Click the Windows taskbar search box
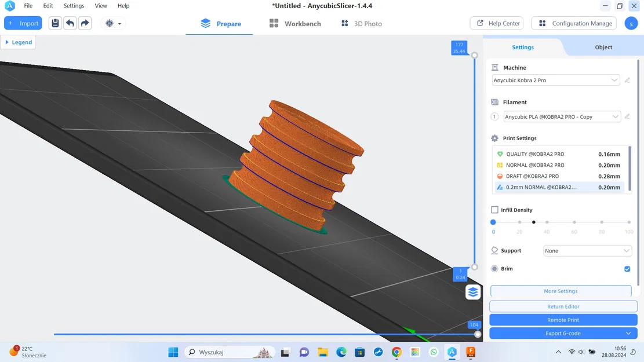 [229, 352]
